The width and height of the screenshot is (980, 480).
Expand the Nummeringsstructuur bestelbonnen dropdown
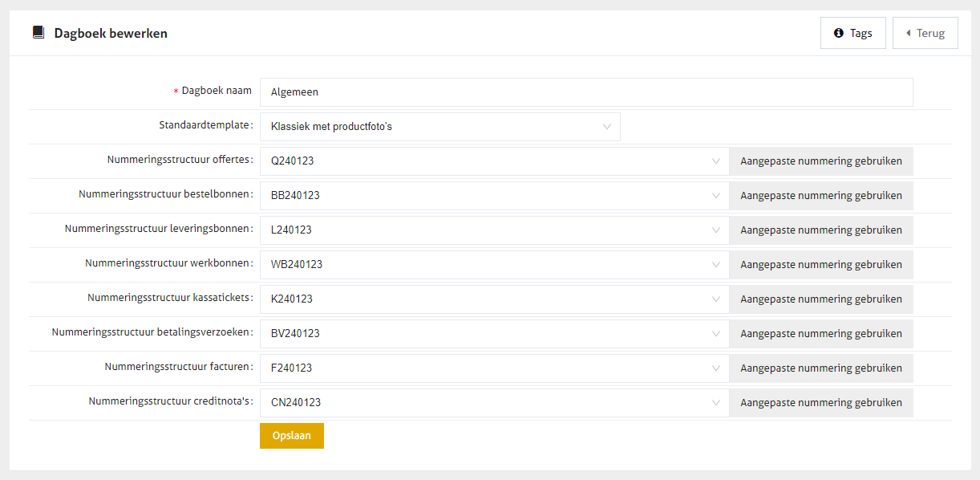494,196
